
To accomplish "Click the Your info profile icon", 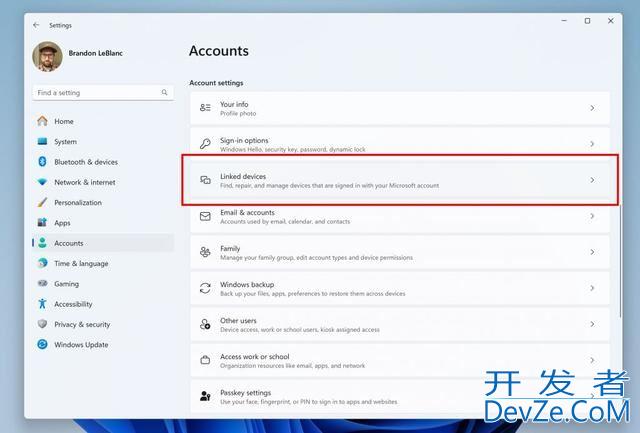I will (205, 108).
